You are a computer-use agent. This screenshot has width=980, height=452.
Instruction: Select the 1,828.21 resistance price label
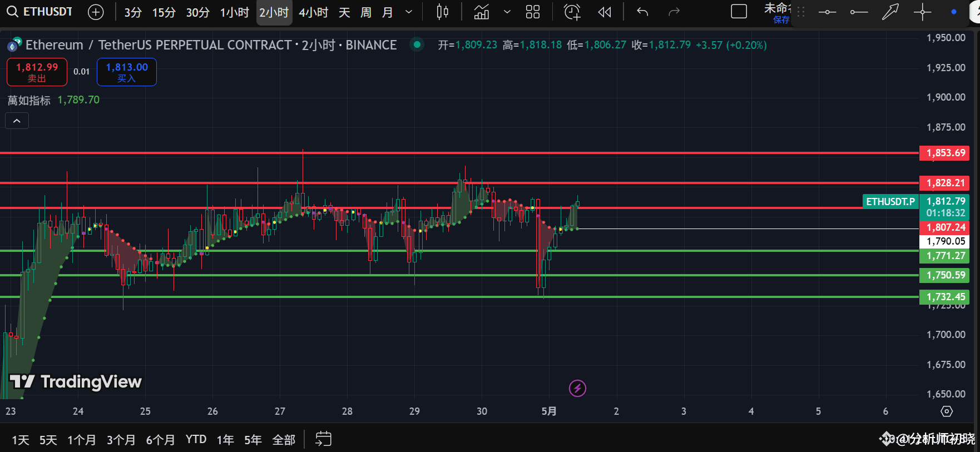[x=944, y=183]
